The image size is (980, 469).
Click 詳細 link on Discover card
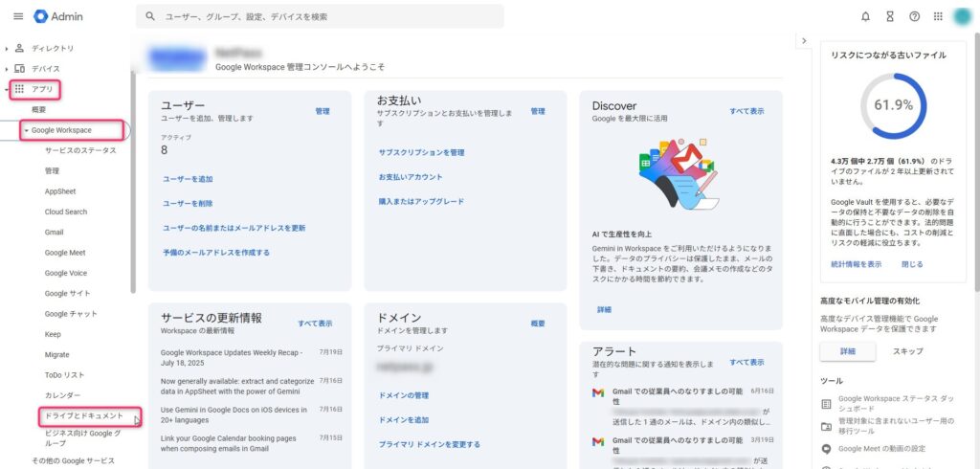pos(605,309)
